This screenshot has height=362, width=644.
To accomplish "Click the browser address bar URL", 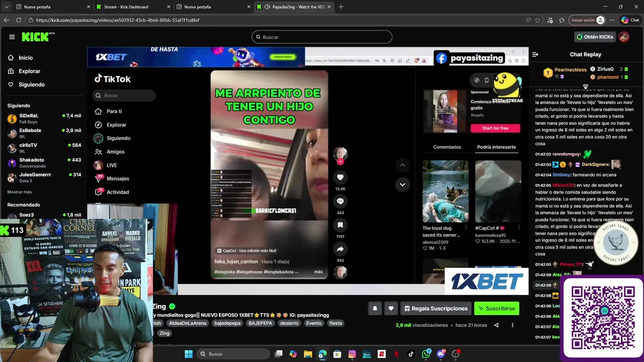I will 118,20.
